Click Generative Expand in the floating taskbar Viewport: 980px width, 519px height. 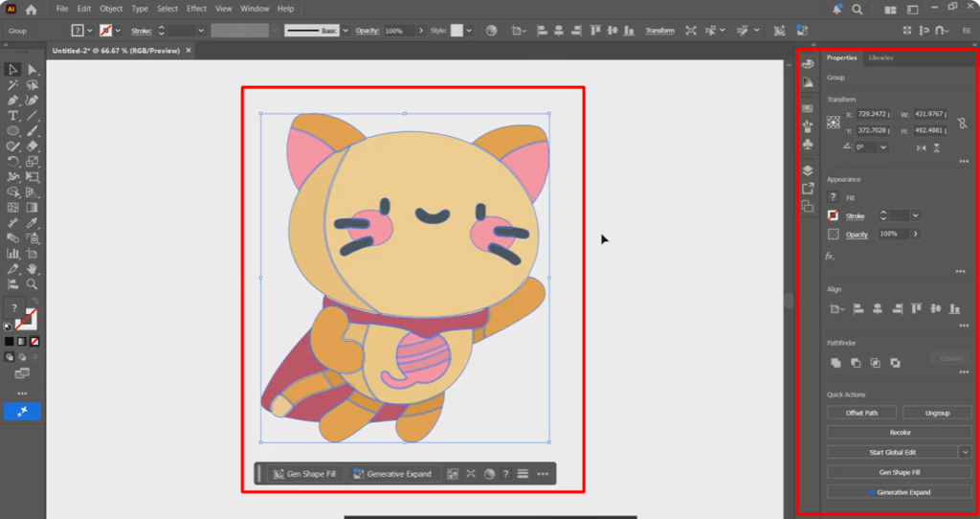392,474
